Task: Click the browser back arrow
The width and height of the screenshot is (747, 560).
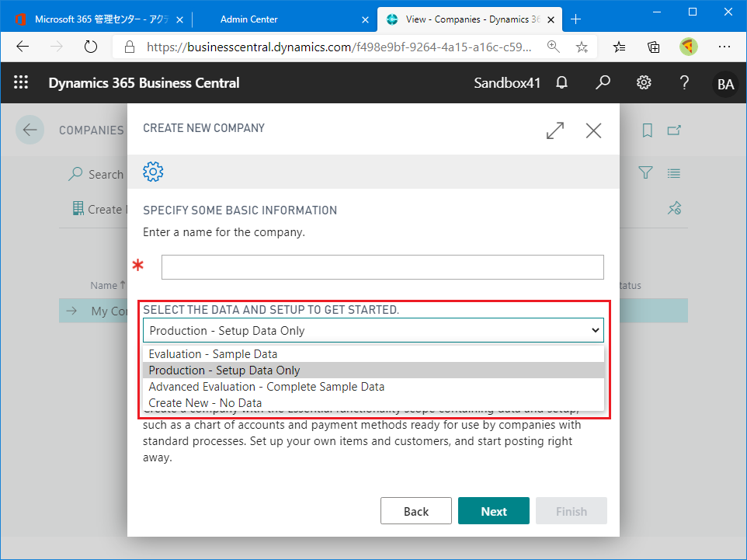Action: pyautogui.click(x=23, y=47)
